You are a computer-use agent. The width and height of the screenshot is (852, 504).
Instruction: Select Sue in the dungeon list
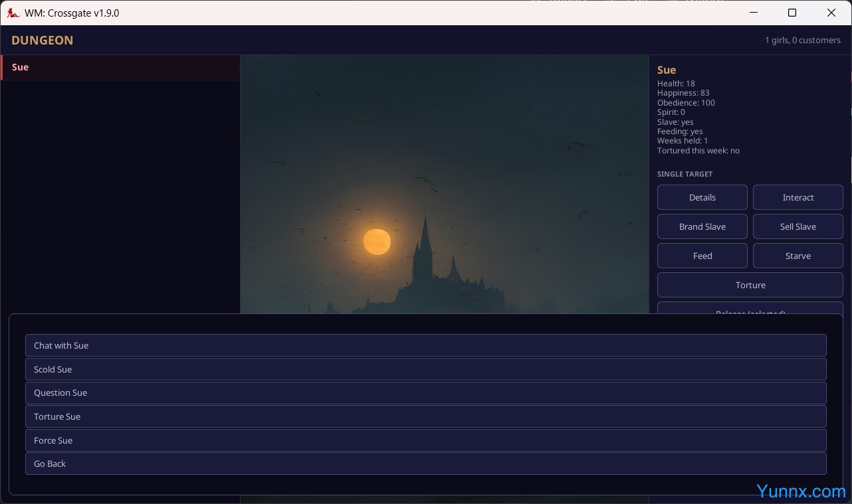tap(120, 67)
